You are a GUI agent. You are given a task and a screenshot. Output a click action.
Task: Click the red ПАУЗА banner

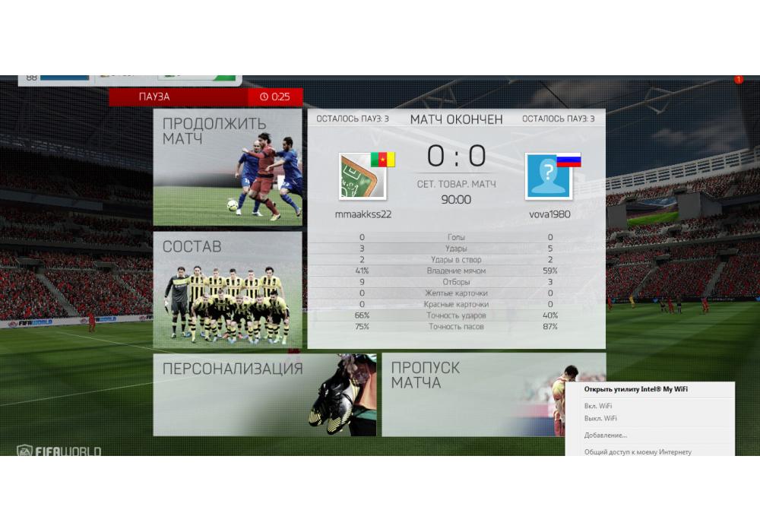(x=179, y=97)
